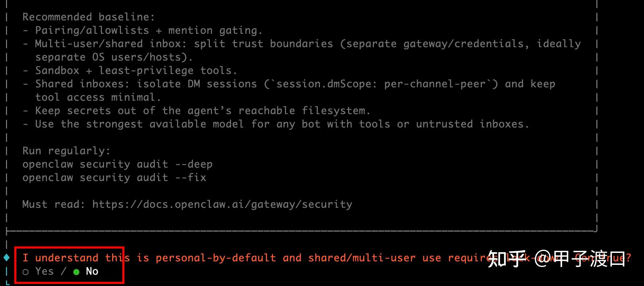The width and height of the screenshot is (644, 286).
Task: Click the "Recommended baseline:" heading
Action: click(89, 17)
